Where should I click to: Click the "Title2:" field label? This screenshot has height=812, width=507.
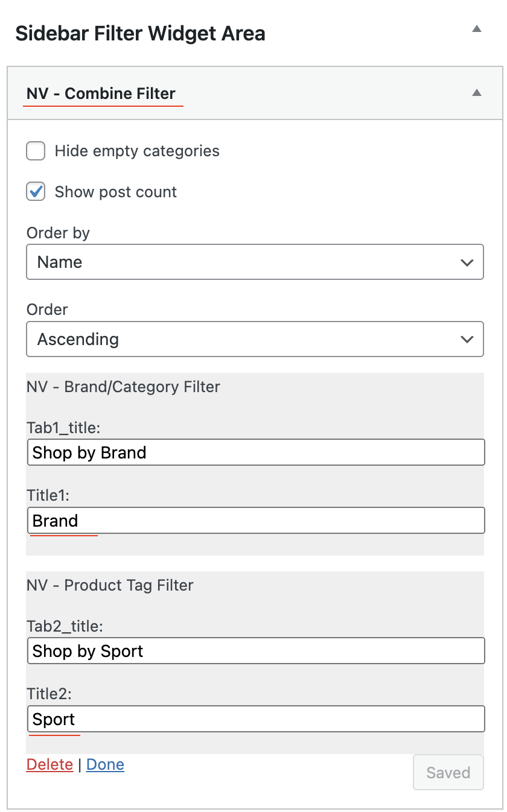49,694
